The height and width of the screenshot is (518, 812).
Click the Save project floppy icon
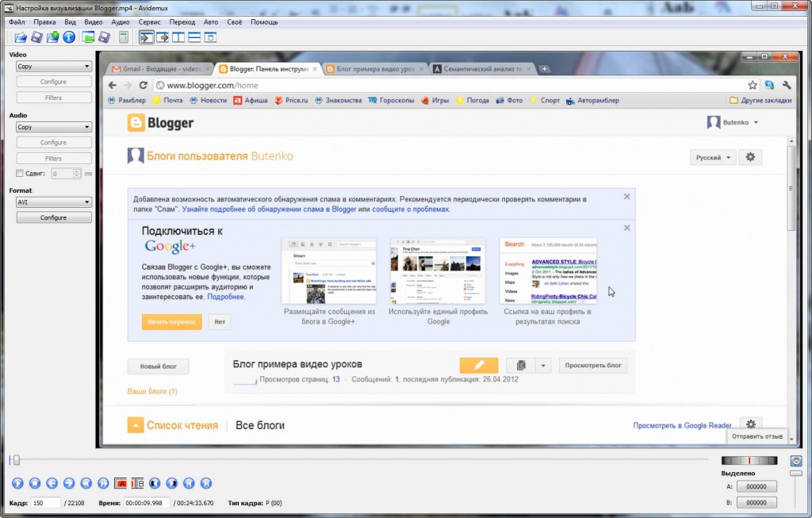[x=104, y=37]
